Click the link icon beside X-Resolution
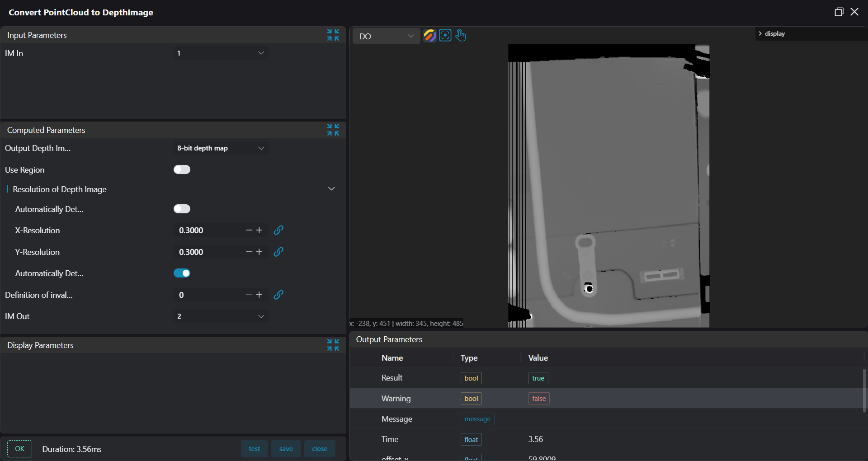Screen dimensions: 868x461 pyautogui.click(x=278, y=230)
